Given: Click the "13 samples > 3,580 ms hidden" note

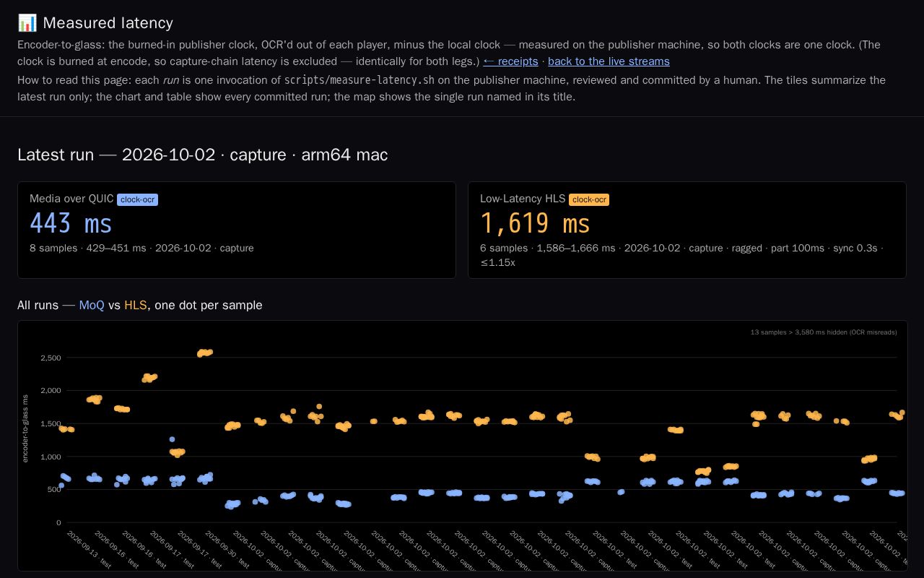Looking at the screenshot, I should click(x=824, y=332).
